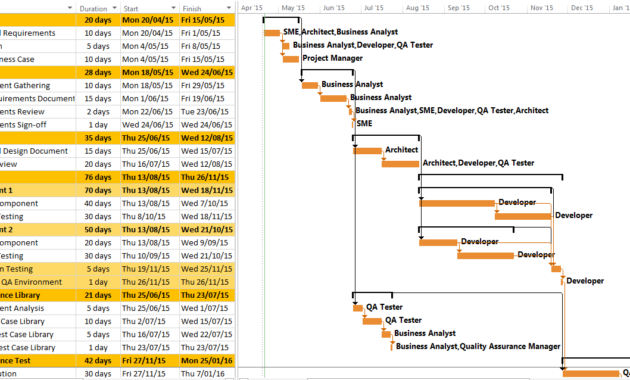Click the 'Thu 19/11/15' start date cell
Viewport: 630px width, 380px height.
(x=149, y=269)
